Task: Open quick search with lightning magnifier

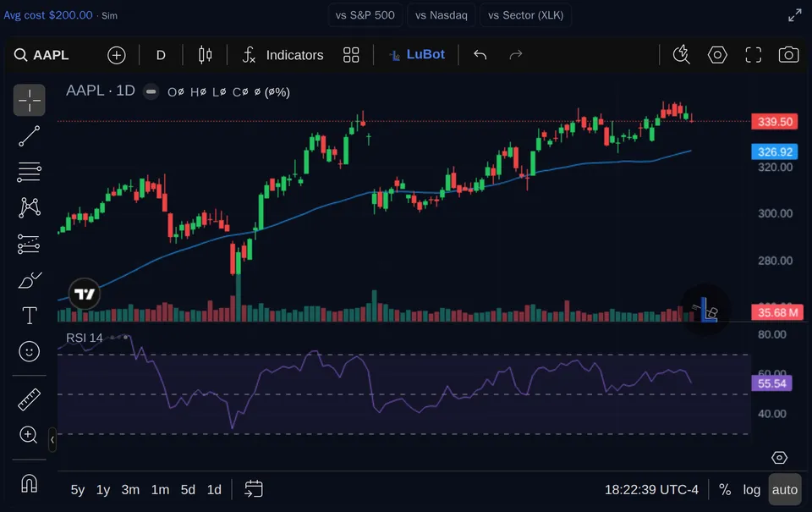Action: point(682,55)
